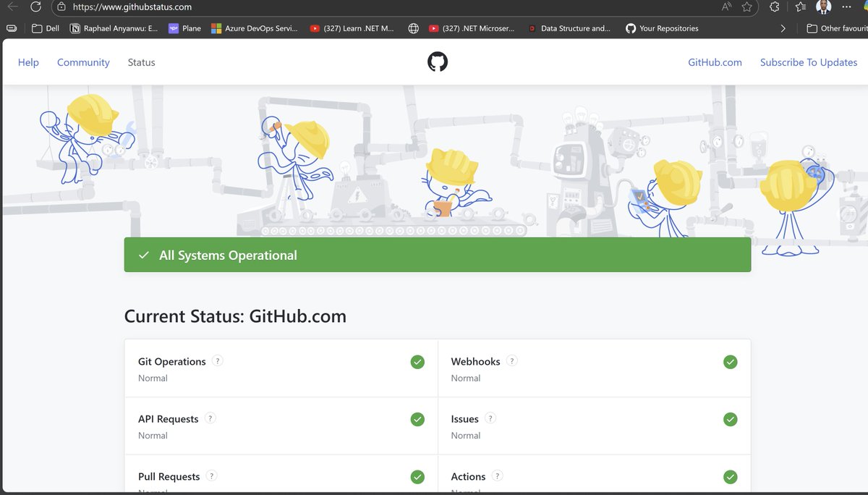The height and width of the screenshot is (495, 868).
Task: Click the site lock icon in address bar
Action: pyautogui.click(x=61, y=7)
